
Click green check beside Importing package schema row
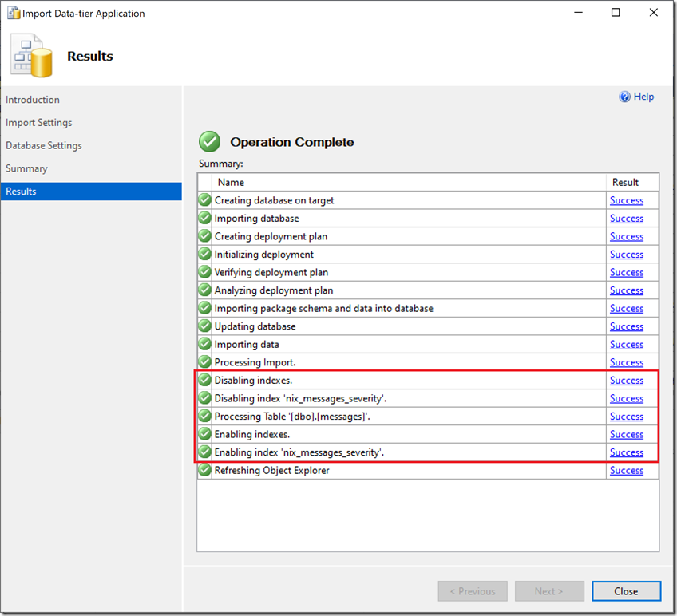(204, 308)
